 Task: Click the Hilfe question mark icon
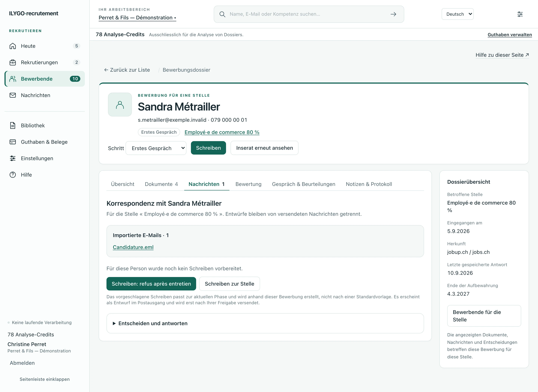(13, 175)
